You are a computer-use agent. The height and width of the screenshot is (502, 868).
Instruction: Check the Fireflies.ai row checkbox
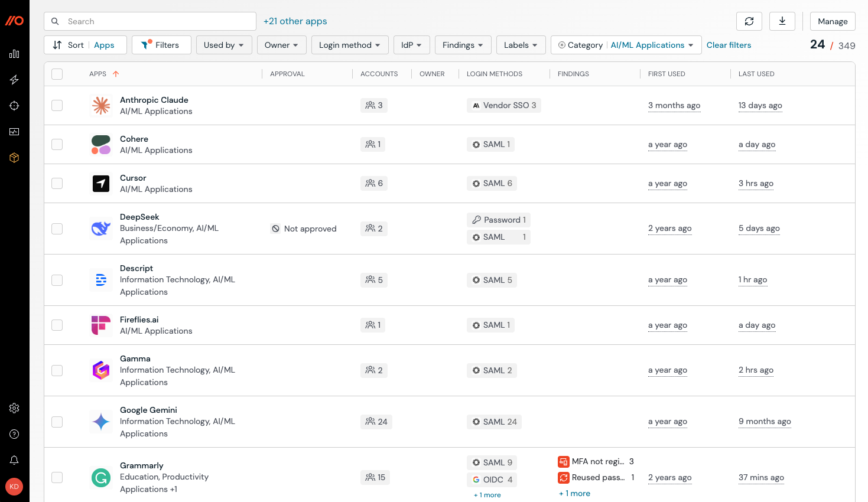coord(57,325)
